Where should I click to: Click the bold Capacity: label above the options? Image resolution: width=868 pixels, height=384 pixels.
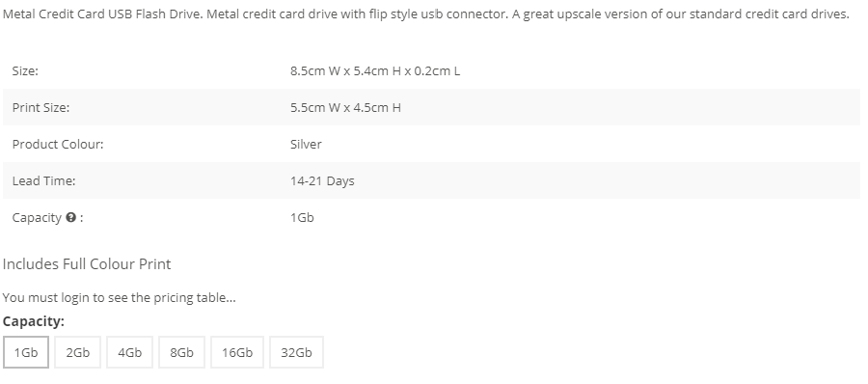click(x=33, y=321)
